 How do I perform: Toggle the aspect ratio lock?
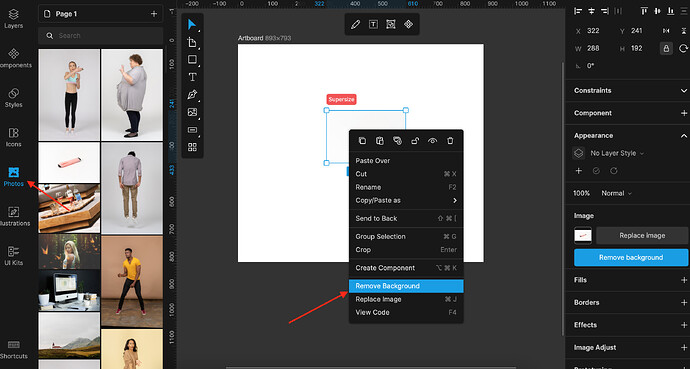666,48
